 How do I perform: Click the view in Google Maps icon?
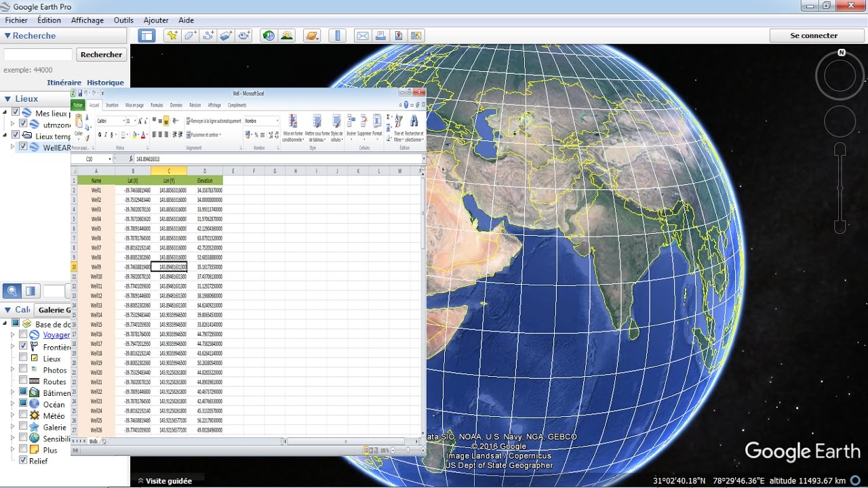tap(416, 36)
